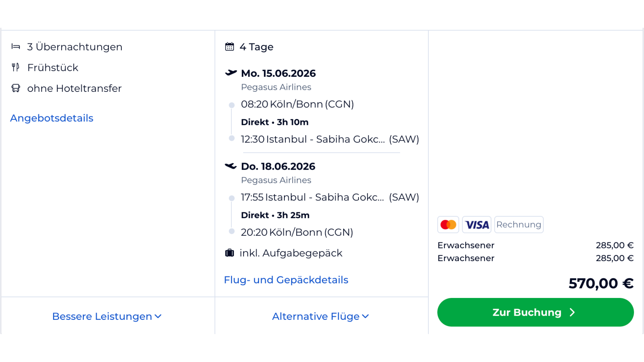Screen dimensions: 644x362
Task: Select the Frühstück cutlery icon
Action: click(15, 67)
